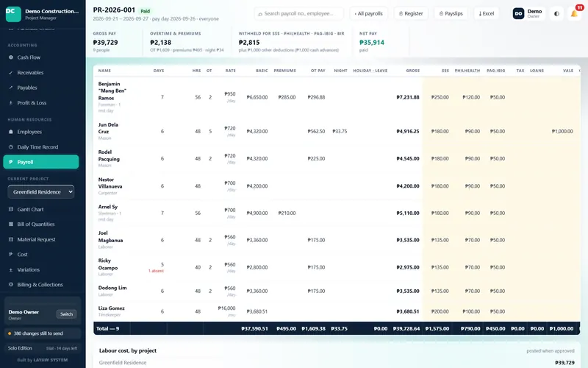Click the 1 absent note for Ricky Ocampo
Viewport: 588px width, 368px height.
tap(156, 271)
